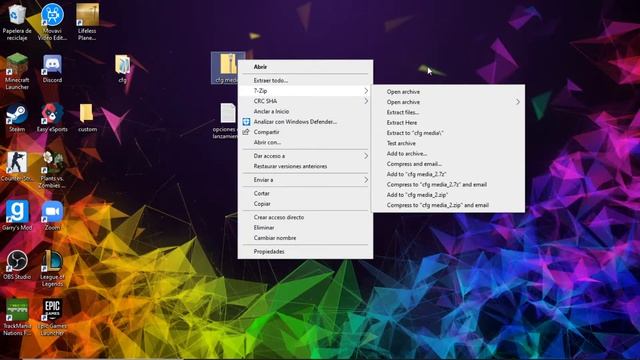
Task: Select the TrackMania Nations desktop icon
Action: [17, 317]
